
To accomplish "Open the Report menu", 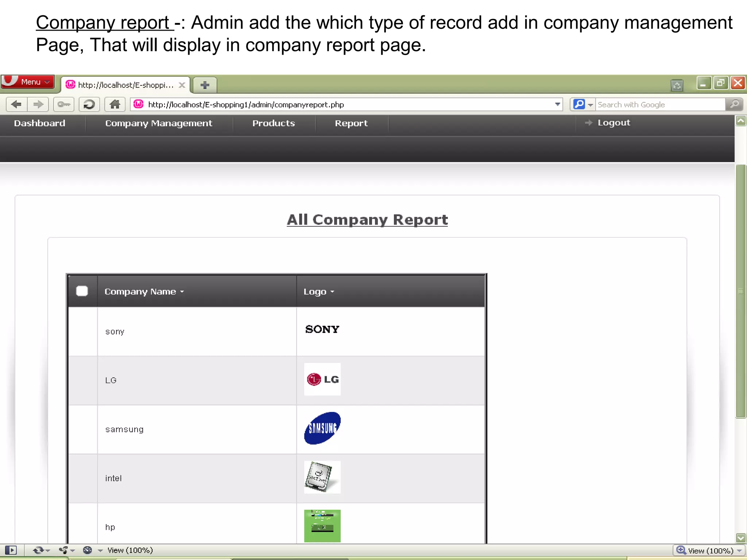I will (x=351, y=123).
